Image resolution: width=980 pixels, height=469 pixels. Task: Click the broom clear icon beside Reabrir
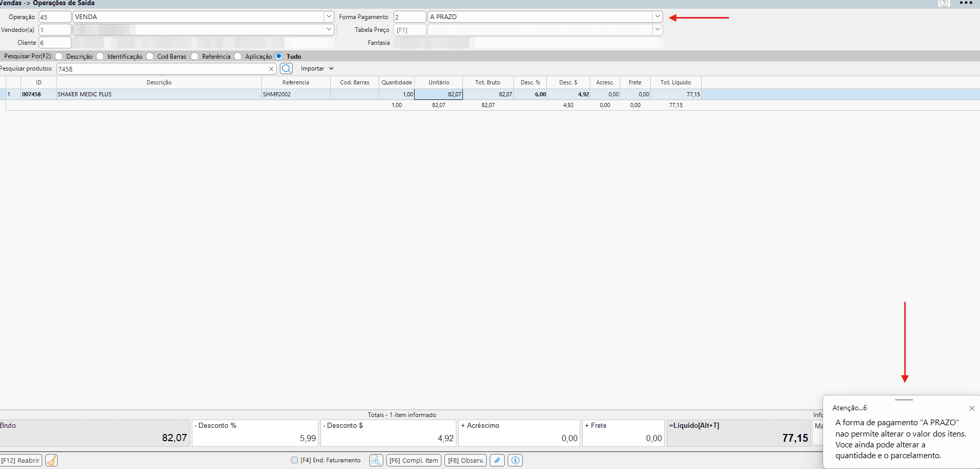pos(51,460)
